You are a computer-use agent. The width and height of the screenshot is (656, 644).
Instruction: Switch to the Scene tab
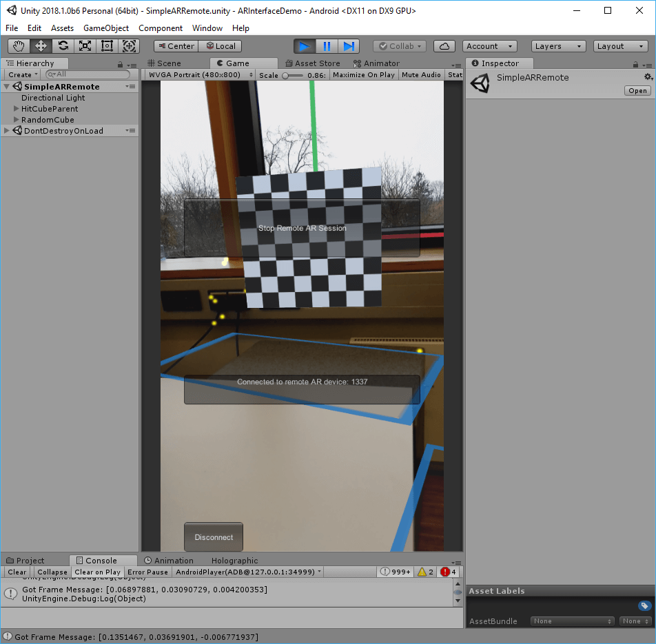pos(164,63)
